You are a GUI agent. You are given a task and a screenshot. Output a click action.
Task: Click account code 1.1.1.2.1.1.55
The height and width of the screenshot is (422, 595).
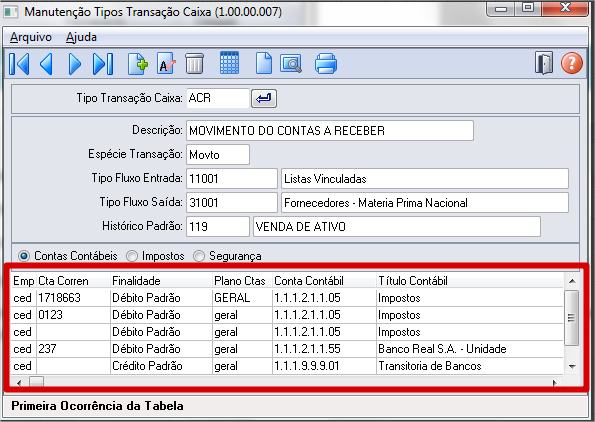[324, 349]
